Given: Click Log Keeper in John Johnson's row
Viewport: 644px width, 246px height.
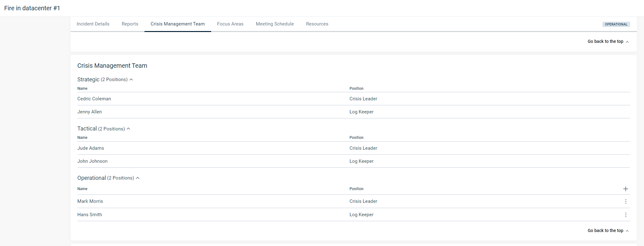Looking at the screenshot, I should (361, 161).
